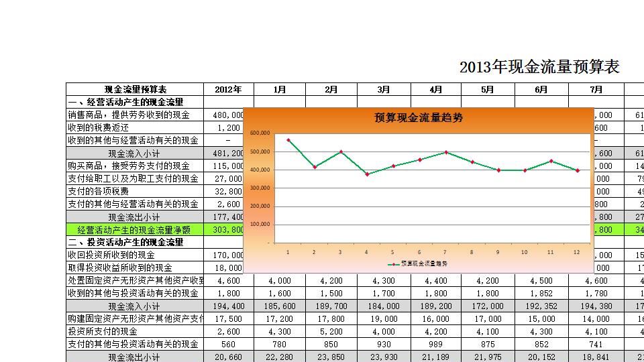Select the 741 cell in 7月 column
Screen dimensions: 644x362
(596, 345)
